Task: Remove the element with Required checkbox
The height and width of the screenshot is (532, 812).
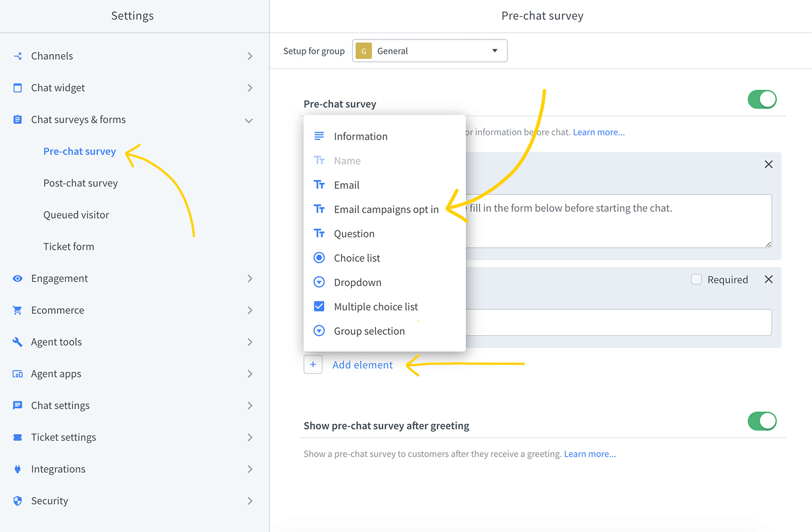Action: click(769, 280)
